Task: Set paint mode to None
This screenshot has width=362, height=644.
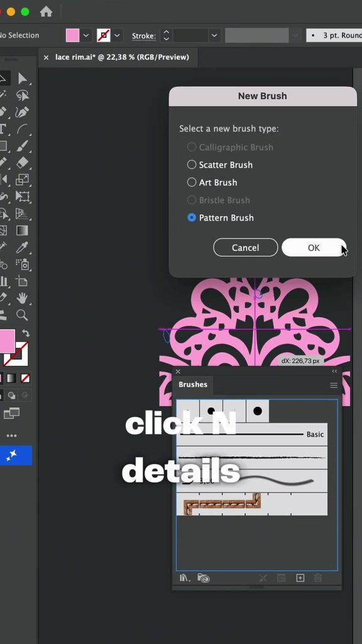Action: 25,378
